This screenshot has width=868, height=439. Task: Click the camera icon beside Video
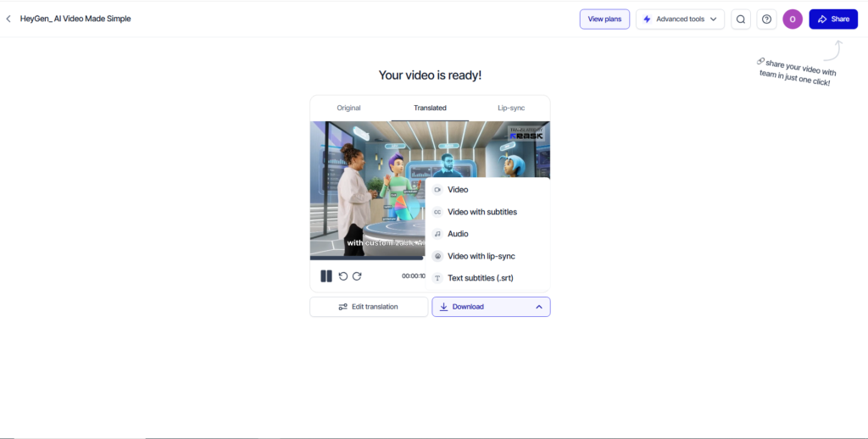[437, 190]
